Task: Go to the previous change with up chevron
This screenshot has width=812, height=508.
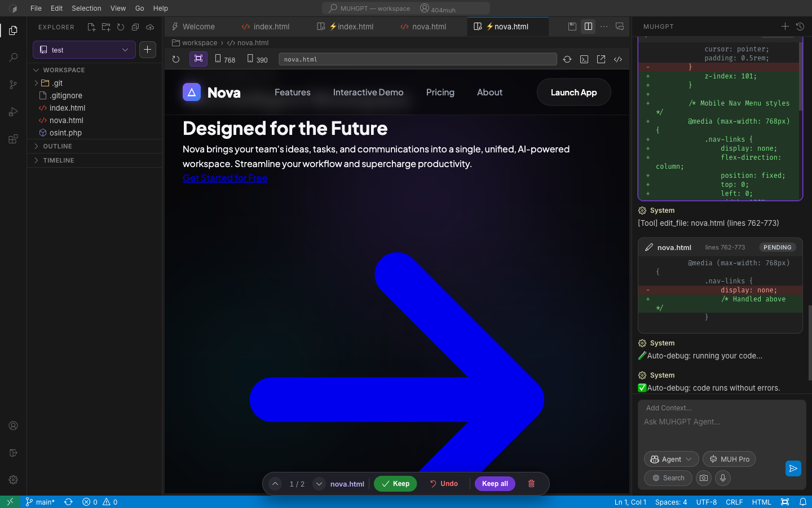Action: [x=275, y=484]
